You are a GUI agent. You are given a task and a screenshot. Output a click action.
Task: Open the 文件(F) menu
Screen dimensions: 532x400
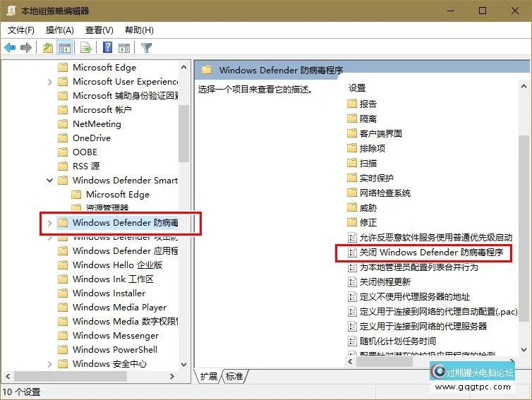[21, 30]
